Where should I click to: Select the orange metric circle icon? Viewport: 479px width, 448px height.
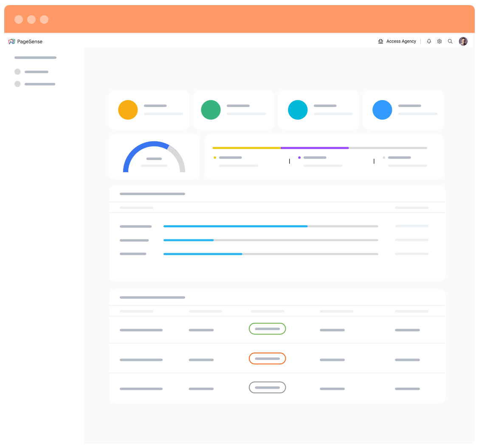(128, 109)
